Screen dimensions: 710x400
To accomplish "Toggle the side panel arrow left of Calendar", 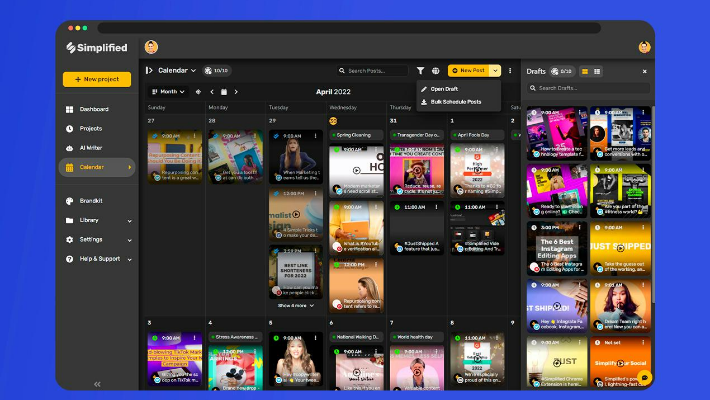I will [149, 70].
